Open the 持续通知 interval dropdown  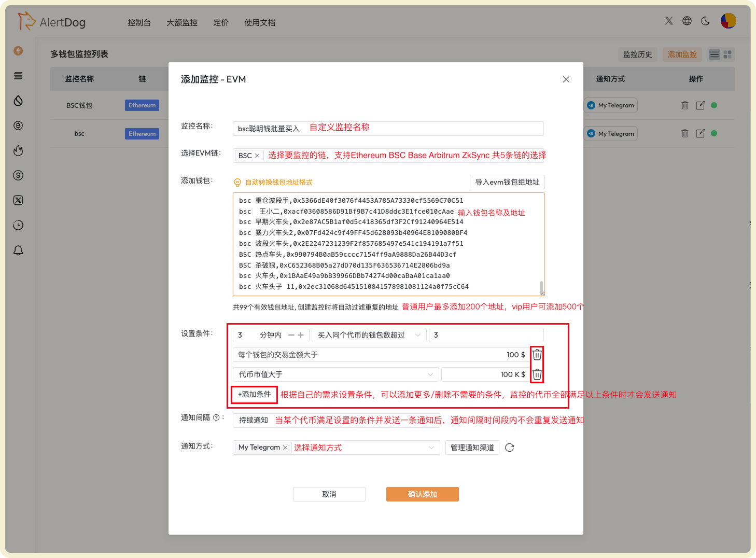[x=337, y=420]
